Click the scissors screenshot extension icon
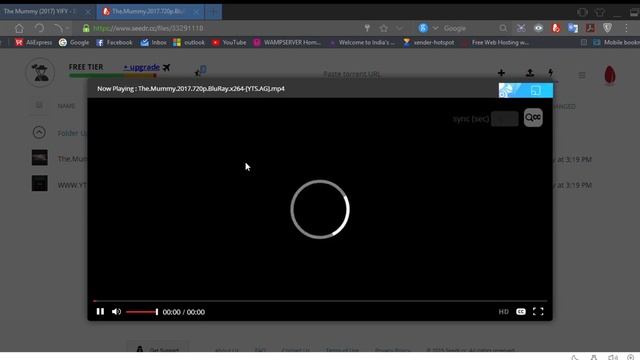The width and height of the screenshot is (640, 360). 521,28
